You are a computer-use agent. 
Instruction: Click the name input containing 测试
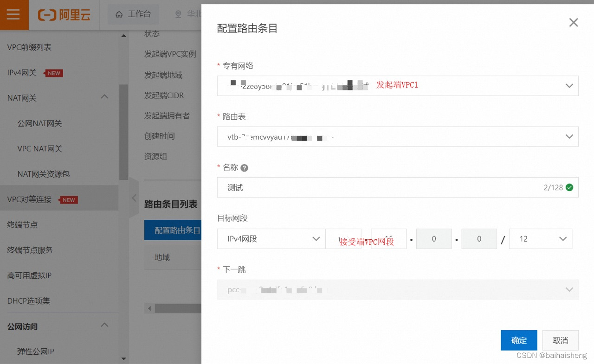(x=325, y=187)
